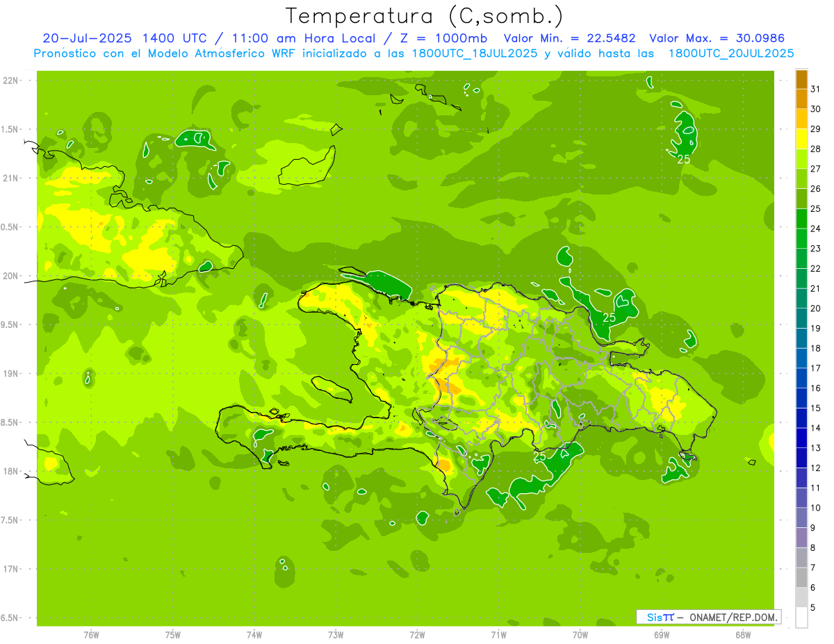The width and height of the screenshot is (834, 644).
Task: Click the 20N latitude axis label
Action: [x=10, y=276]
